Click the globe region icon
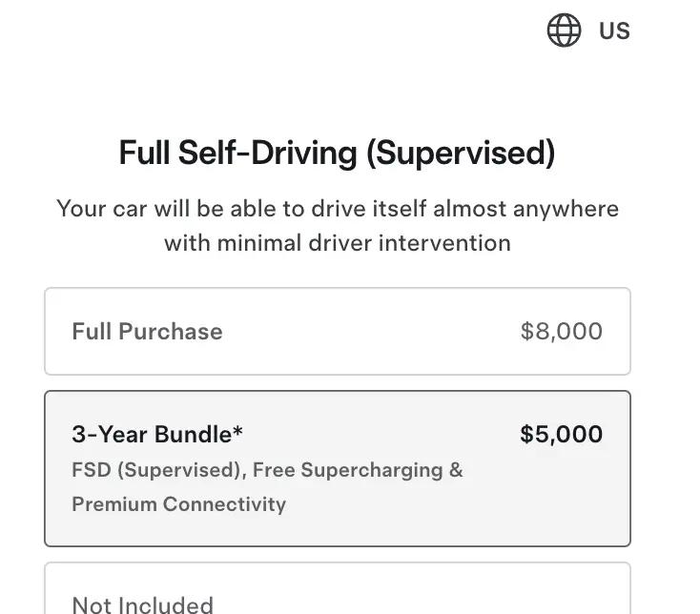This screenshot has height=614, width=700. click(564, 30)
